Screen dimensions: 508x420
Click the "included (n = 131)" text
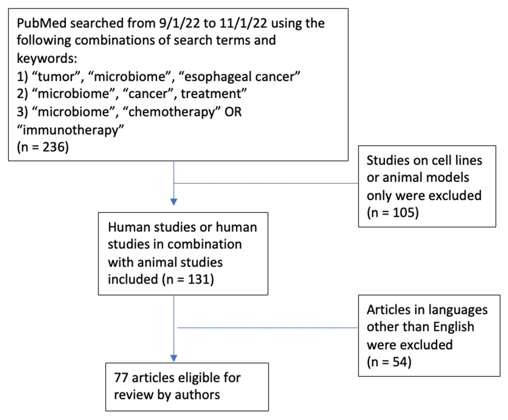(161, 279)
